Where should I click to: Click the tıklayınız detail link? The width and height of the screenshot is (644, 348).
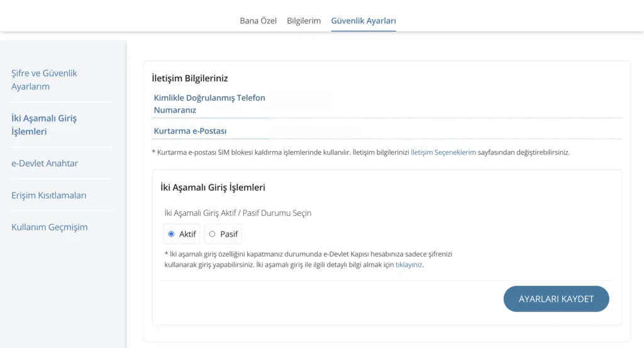pyautogui.click(x=409, y=264)
